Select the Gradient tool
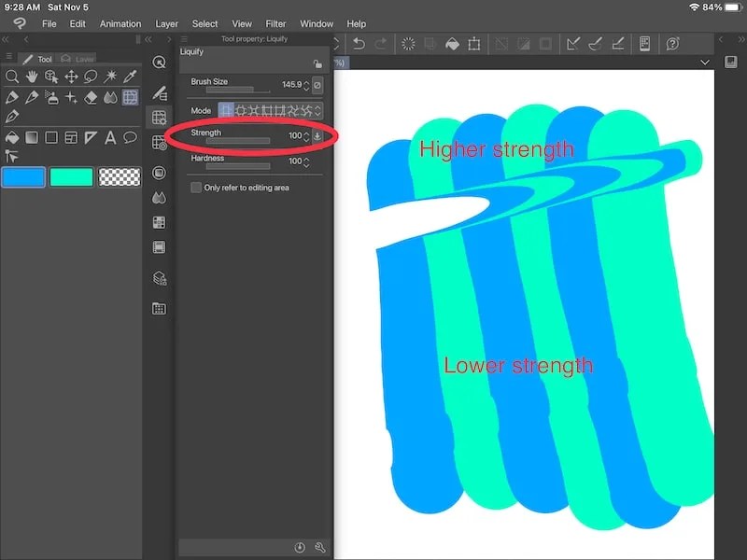The image size is (747, 560). click(31, 138)
